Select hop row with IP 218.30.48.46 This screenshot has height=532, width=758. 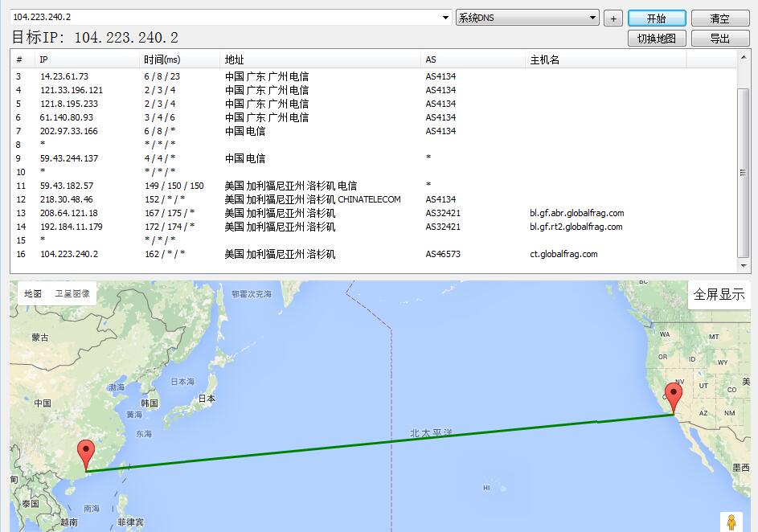click(373, 199)
